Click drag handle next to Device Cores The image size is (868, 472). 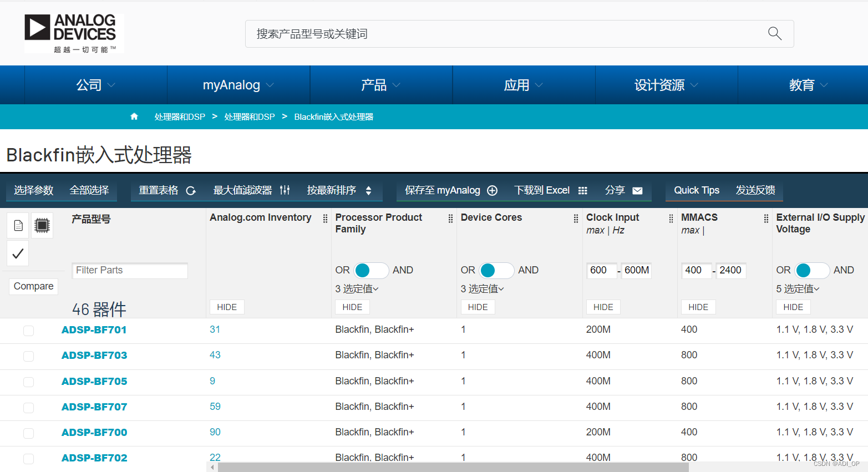(576, 219)
